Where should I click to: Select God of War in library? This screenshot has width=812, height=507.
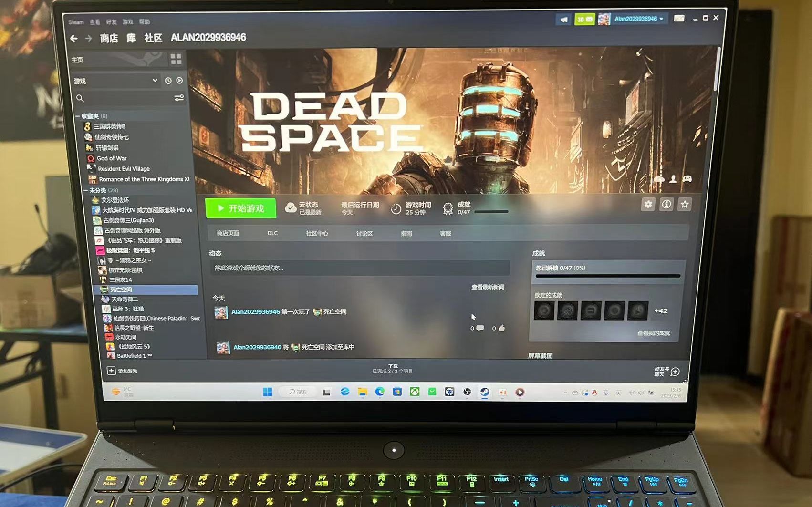[111, 158]
